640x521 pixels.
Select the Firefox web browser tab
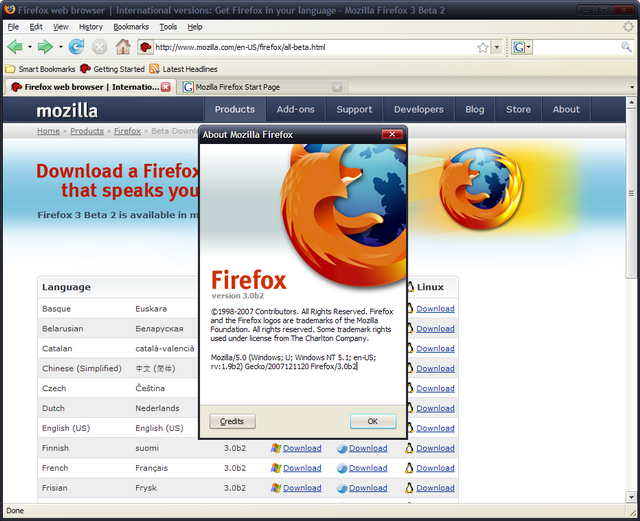[91, 87]
